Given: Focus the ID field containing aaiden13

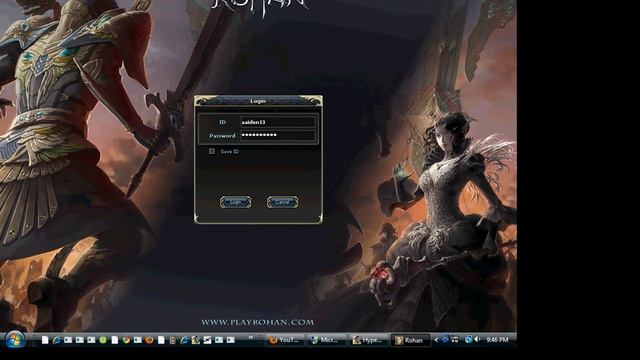Looking at the screenshot, I should coord(278,122).
